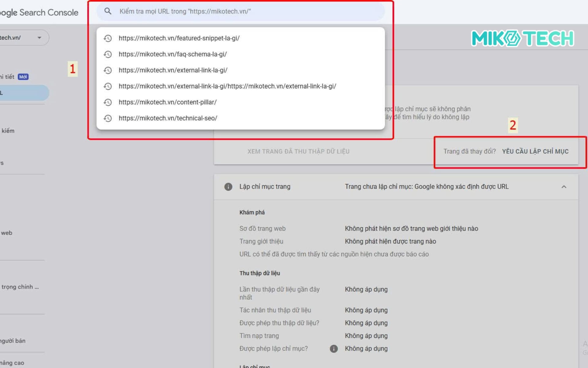Collapse the Lập chỉ mục trang section
Screen dimensions: 588x368
(564, 186)
